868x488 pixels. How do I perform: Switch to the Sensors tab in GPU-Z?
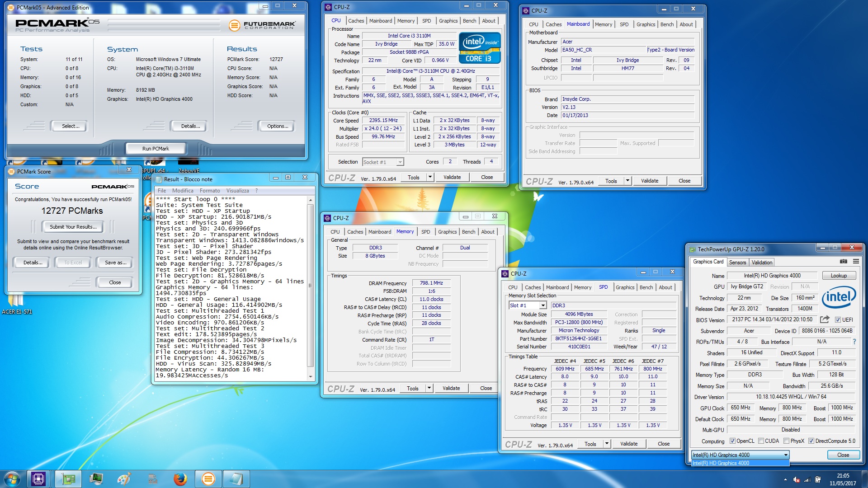[x=737, y=263]
